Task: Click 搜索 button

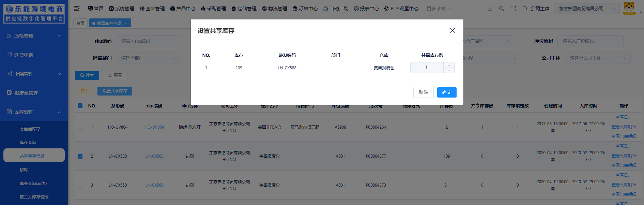Action: 87,75
